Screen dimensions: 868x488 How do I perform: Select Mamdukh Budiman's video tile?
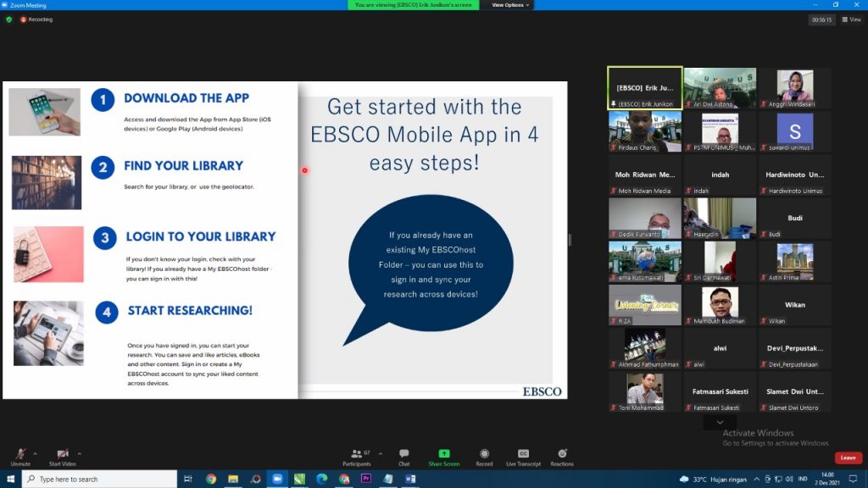point(720,305)
